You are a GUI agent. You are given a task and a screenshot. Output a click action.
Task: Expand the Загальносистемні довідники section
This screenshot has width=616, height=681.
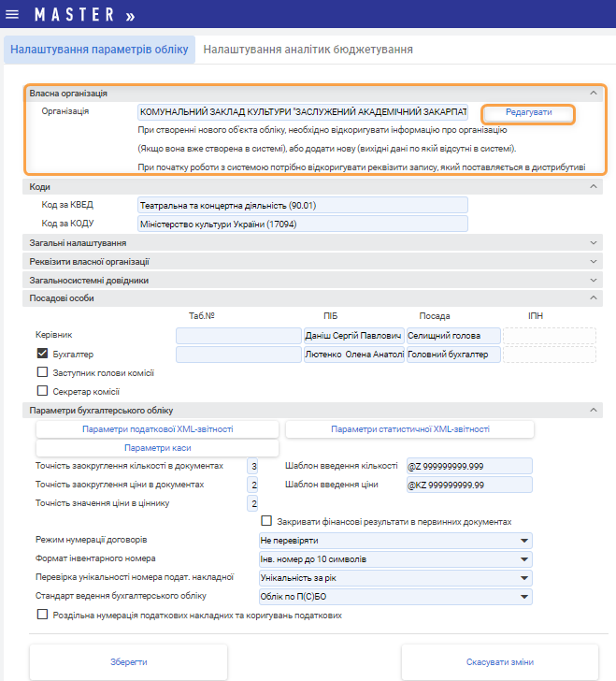coord(593,280)
